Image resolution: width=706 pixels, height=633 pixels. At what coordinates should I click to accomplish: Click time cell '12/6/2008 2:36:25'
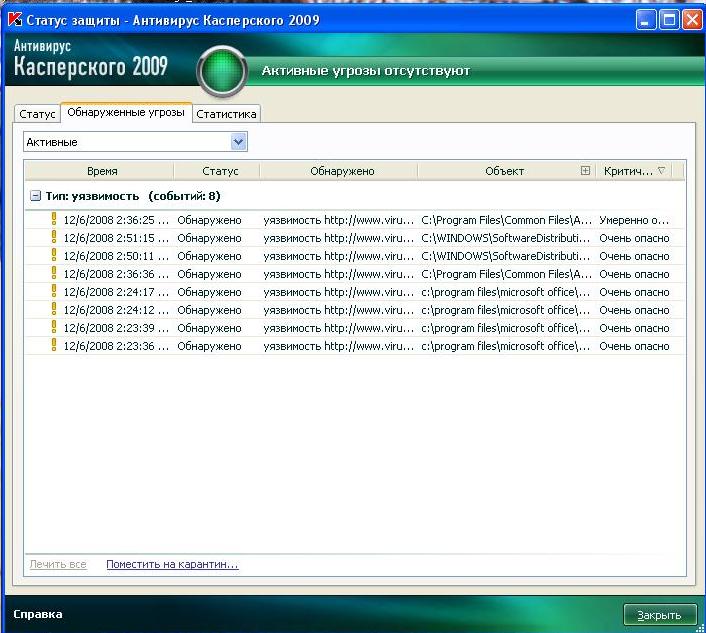pos(116,220)
